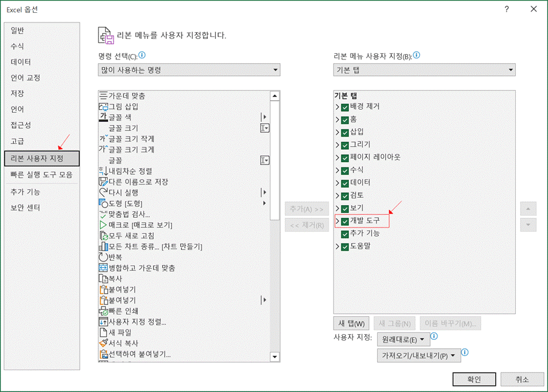This screenshot has height=392, width=548.
Task: Click the info icon beside 가져오기/내보내기
Action: [465, 352]
